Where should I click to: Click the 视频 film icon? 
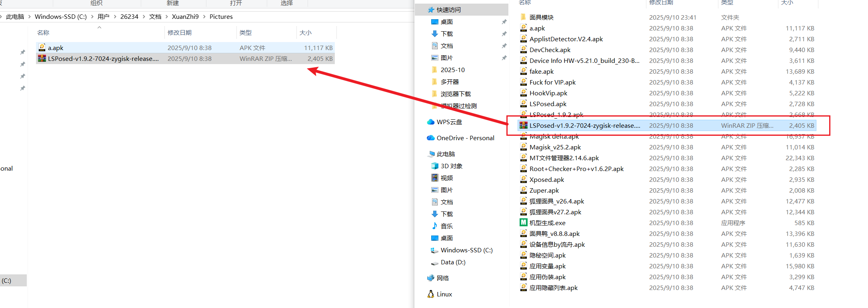click(x=435, y=178)
